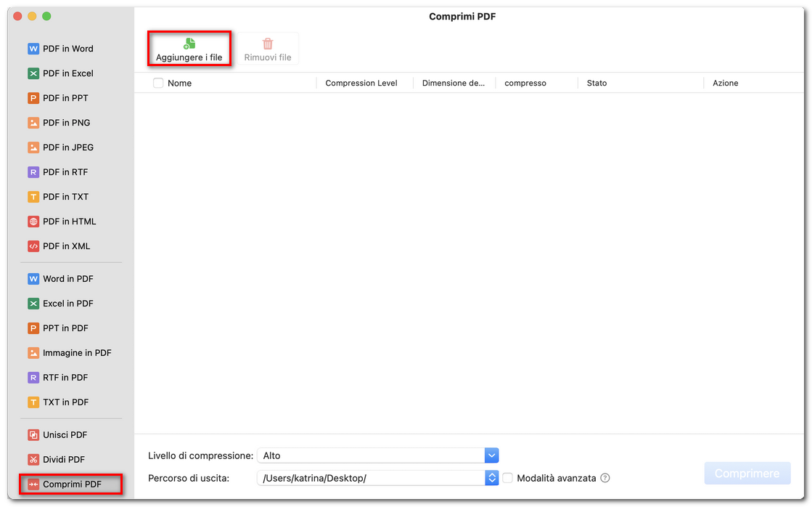Click the Aggiungere i file button
812x507 pixels.
189,47
